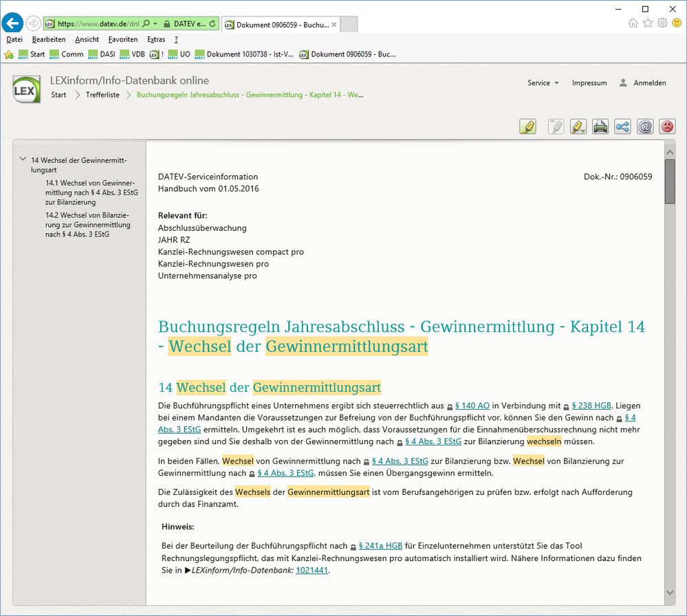This screenshot has height=616, width=687.
Task: Click 'Handbuch vom 01.05.2016' text
Action: coord(208,189)
